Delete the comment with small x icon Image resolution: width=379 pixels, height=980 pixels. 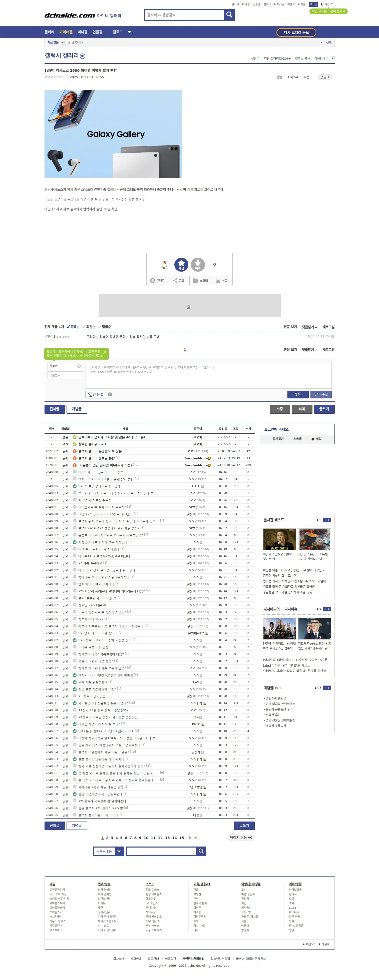pos(332,337)
